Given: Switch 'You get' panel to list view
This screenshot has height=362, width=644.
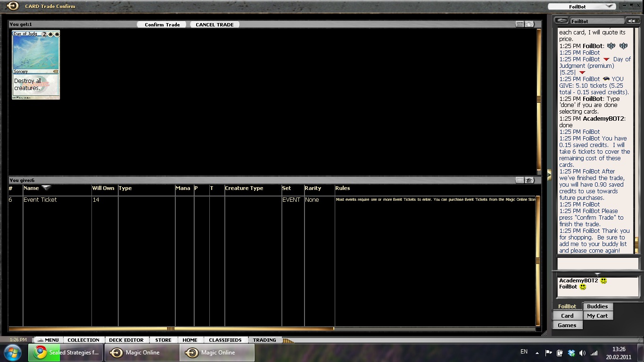Looking at the screenshot, I should point(520,24).
